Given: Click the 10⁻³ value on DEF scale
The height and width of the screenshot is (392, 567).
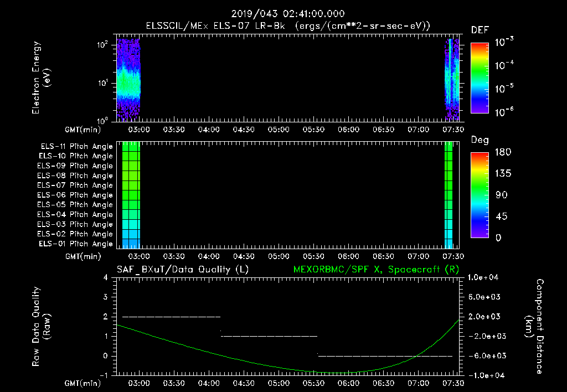Looking at the screenshot, I should pos(504,42).
